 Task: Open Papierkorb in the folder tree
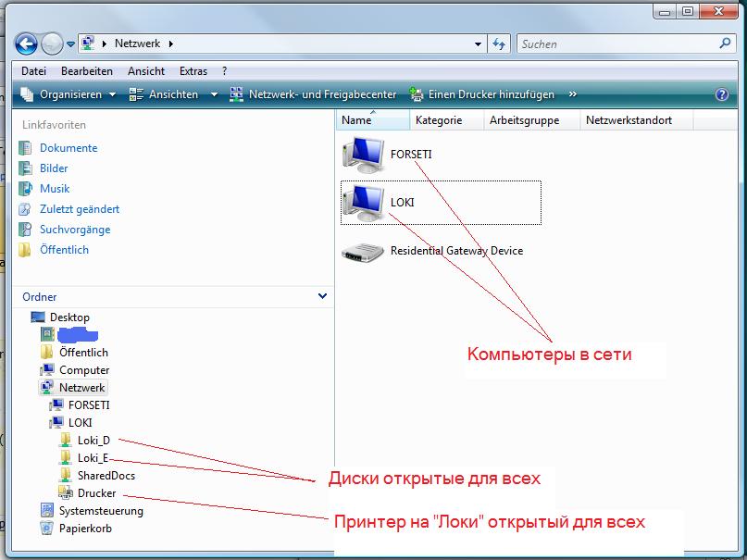85,529
